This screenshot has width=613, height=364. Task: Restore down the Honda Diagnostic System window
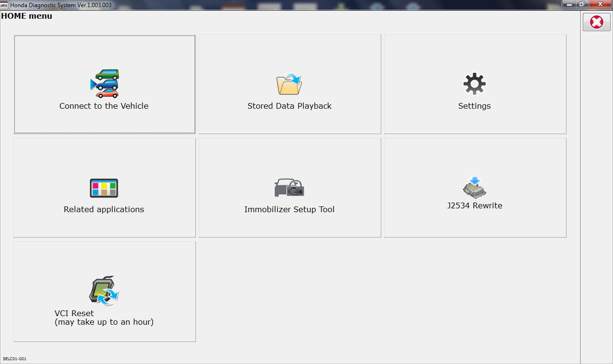click(x=581, y=4)
